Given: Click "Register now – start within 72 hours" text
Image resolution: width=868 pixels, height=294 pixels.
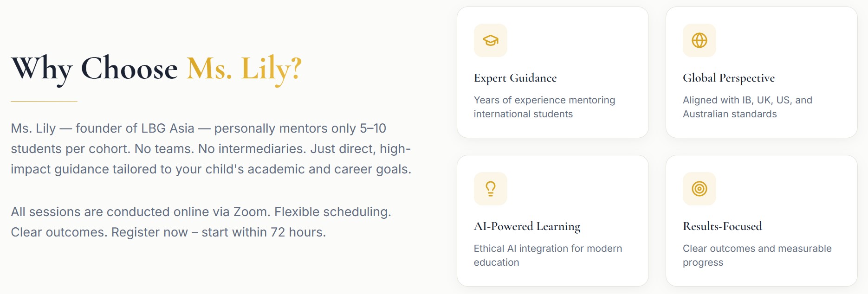Looking at the screenshot, I should point(218,232).
